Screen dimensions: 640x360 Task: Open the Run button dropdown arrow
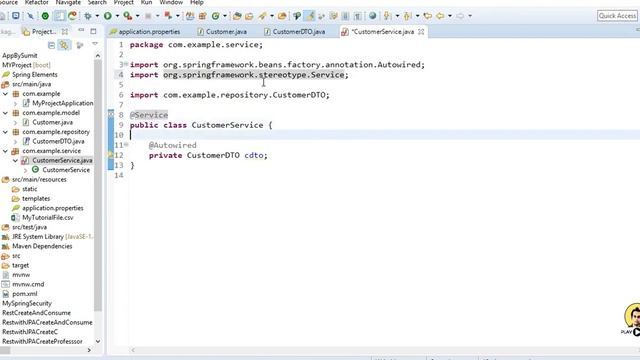tap(117, 16)
